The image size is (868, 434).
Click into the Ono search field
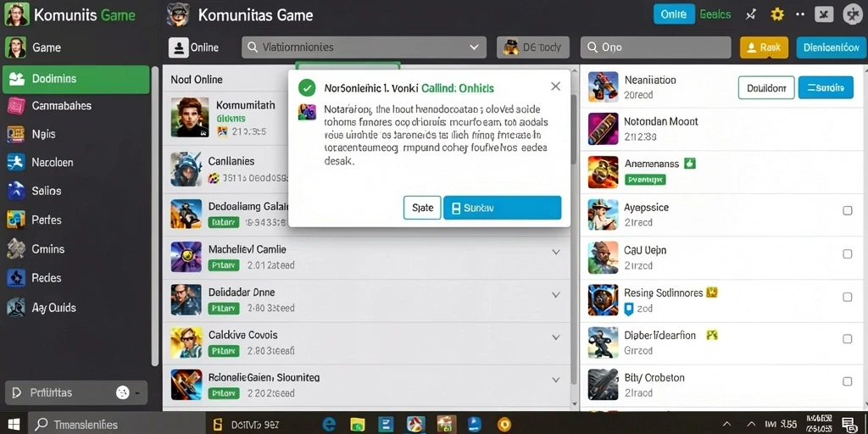pyautogui.click(x=655, y=47)
